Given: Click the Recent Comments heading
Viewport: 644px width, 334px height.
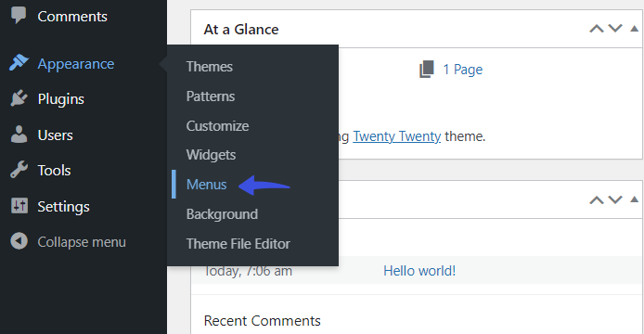Looking at the screenshot, I should 262,321.
